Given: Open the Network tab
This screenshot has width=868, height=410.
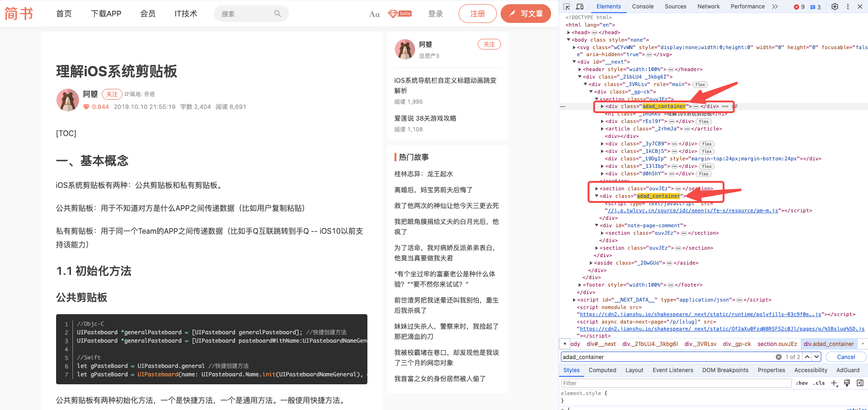Looking at the screenshot, I should pyautogui.click(x=709, y=7).
